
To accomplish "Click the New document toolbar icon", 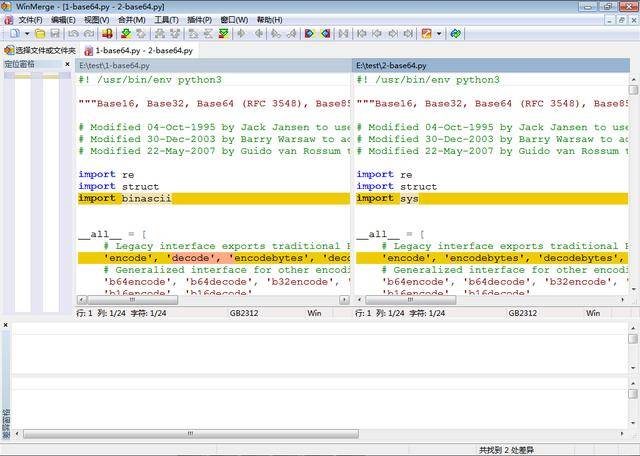I will click(15, 33).
